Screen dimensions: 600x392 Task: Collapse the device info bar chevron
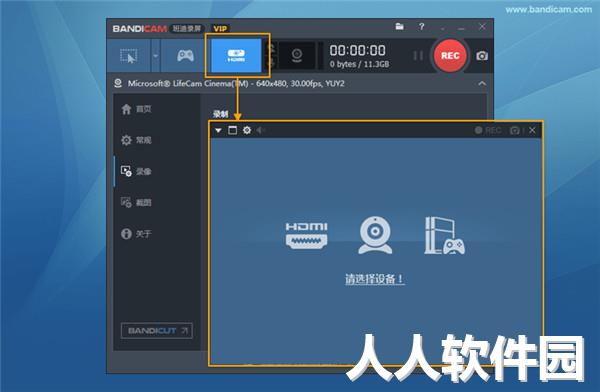pos(482,83)
